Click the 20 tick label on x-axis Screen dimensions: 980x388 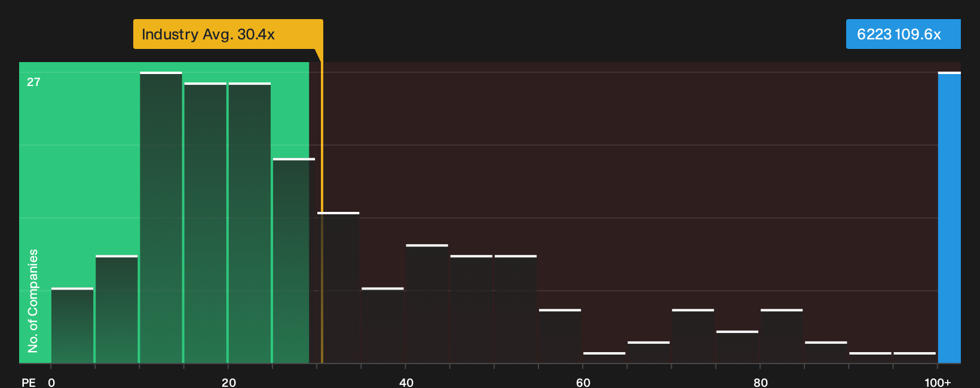229,382
